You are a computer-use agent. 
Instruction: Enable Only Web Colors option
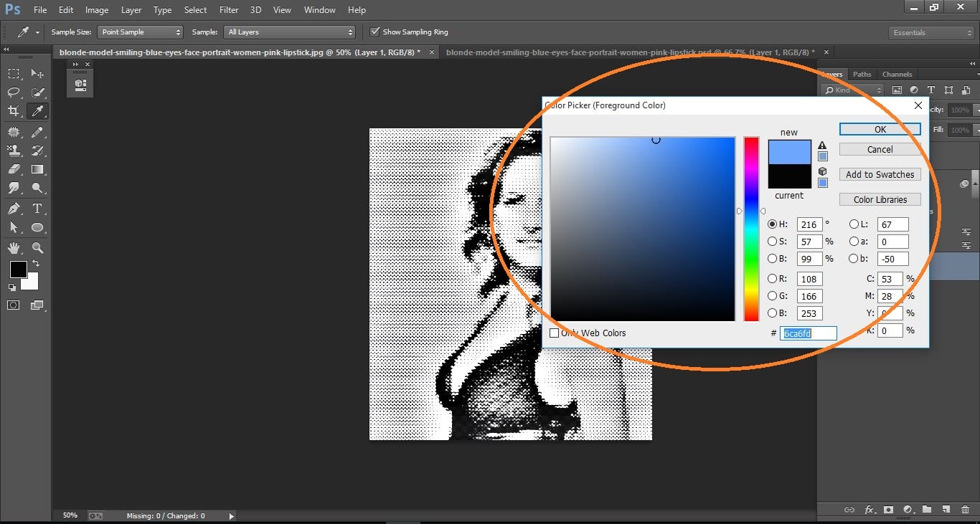[x=554, y=333]
